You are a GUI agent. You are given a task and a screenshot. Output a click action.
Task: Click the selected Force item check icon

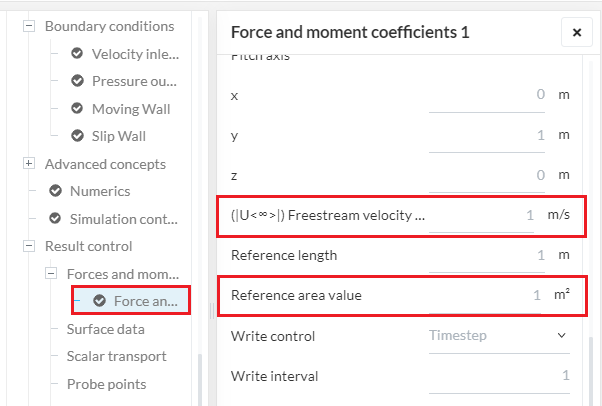(99, 301)
